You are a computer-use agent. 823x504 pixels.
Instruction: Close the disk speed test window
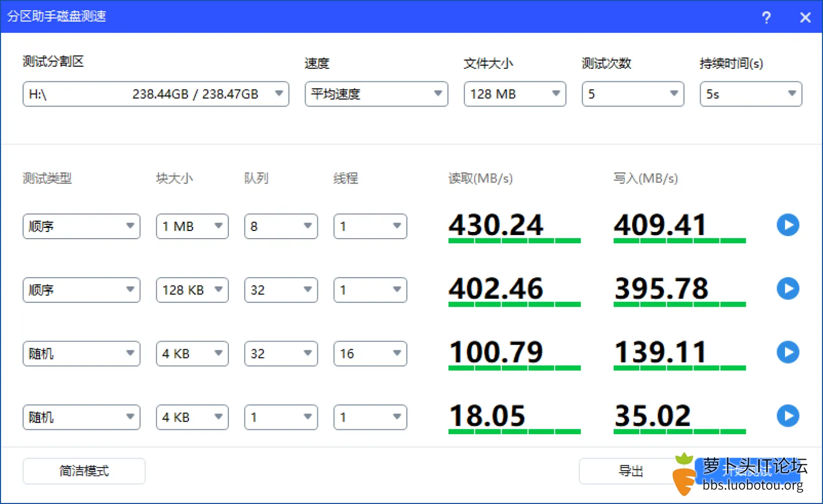point(806,17)
